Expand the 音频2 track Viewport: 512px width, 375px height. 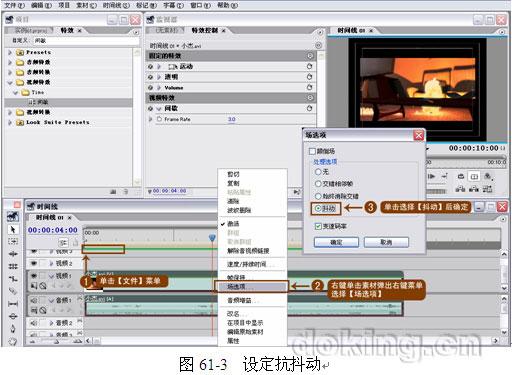click(x=51, y=323)
